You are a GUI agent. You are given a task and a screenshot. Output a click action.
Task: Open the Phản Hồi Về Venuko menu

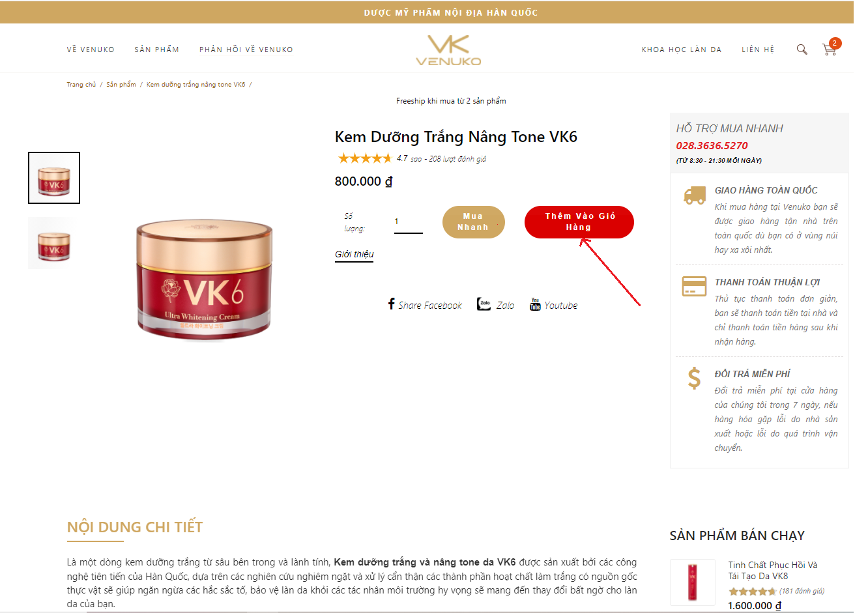(x=246, y=50)
